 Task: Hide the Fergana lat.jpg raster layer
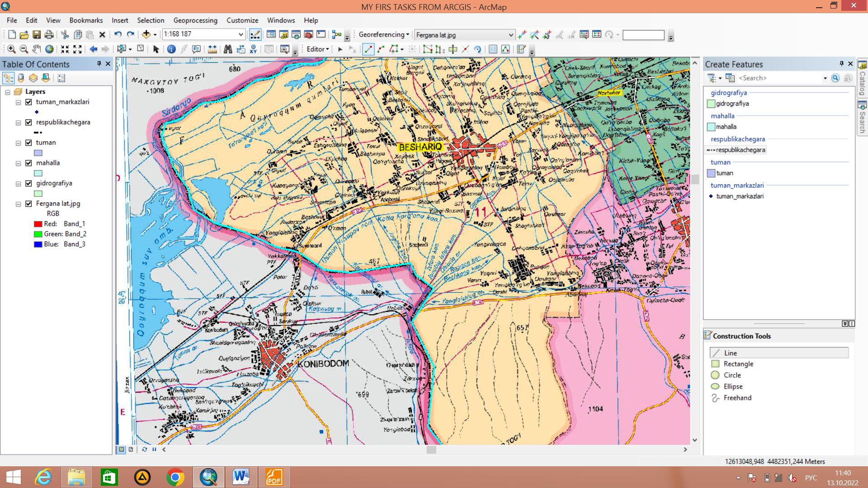28,204
